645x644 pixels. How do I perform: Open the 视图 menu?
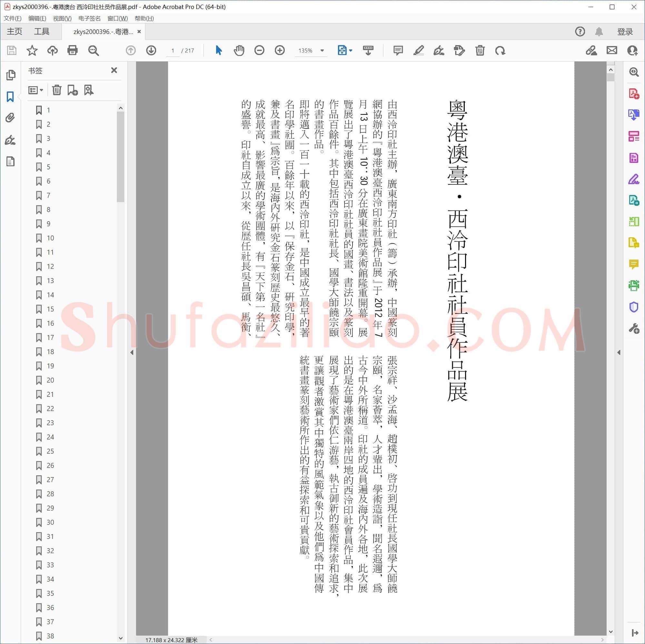point(62,18)
